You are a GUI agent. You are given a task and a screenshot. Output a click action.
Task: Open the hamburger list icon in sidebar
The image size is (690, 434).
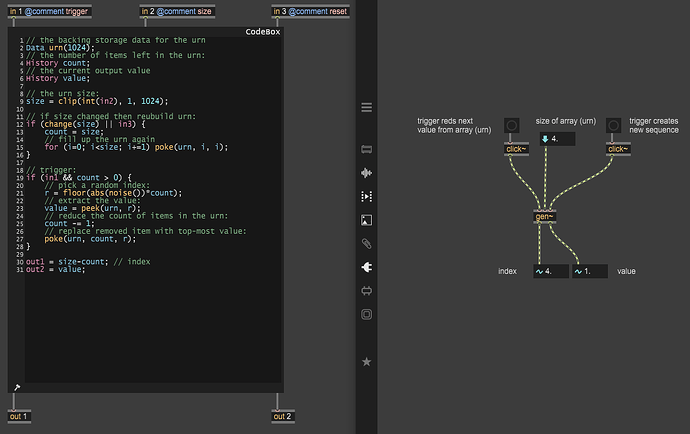tap(366, 107)
